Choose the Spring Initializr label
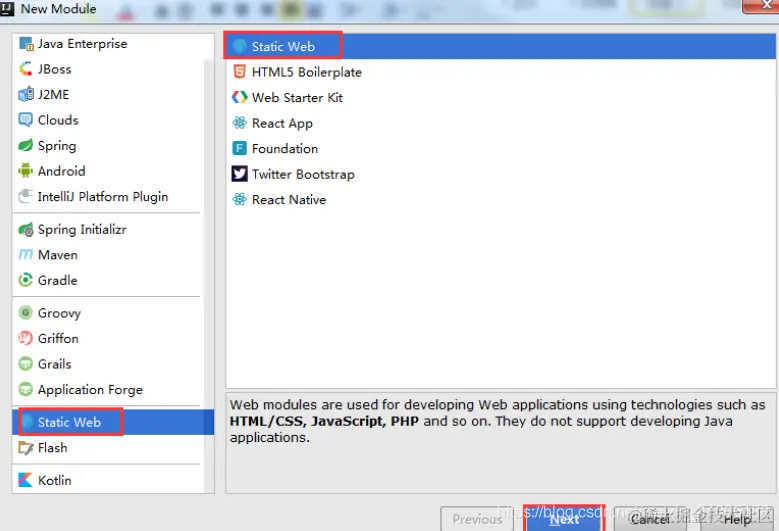Screen dimensions: 779x531 point(82,229)
